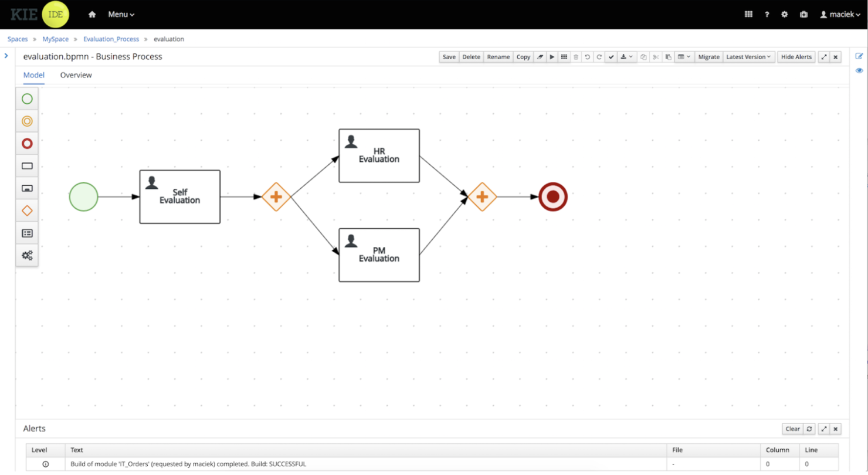868x475 pixels.
Task: Close the Alerts panel
Action: (x=836, y=429)
